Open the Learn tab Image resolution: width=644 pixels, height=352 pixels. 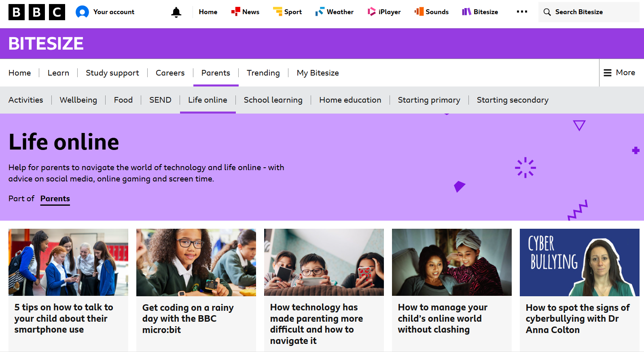click(x=58, y=73)
